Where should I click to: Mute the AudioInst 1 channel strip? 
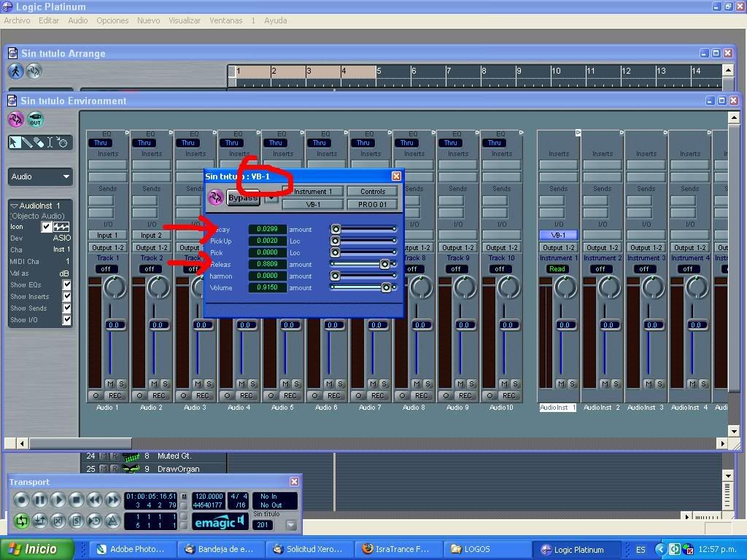(561, 384)
